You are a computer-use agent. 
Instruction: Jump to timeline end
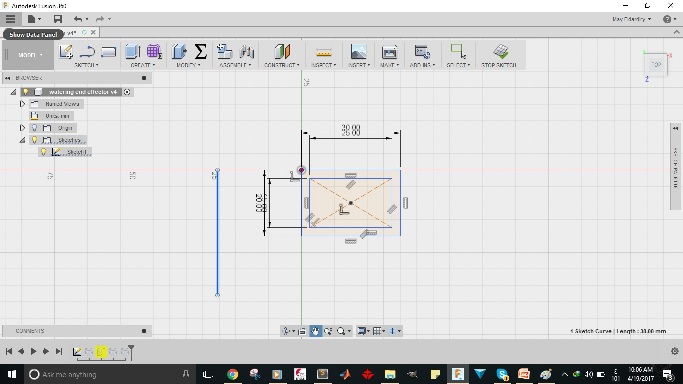click(59, 351)
